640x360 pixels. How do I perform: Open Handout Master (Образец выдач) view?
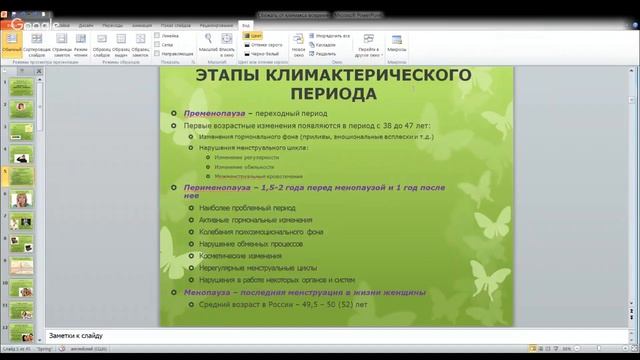click(x=121, y=45)
